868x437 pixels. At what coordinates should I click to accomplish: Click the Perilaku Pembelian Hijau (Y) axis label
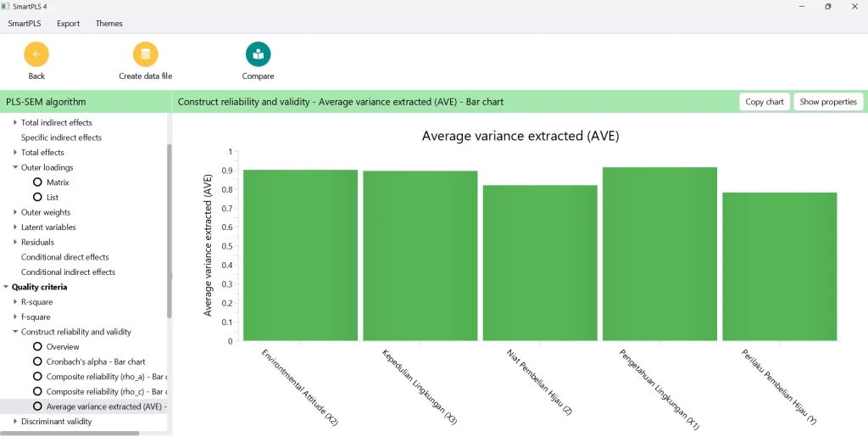pyautogui.click(x=779, y=387)
